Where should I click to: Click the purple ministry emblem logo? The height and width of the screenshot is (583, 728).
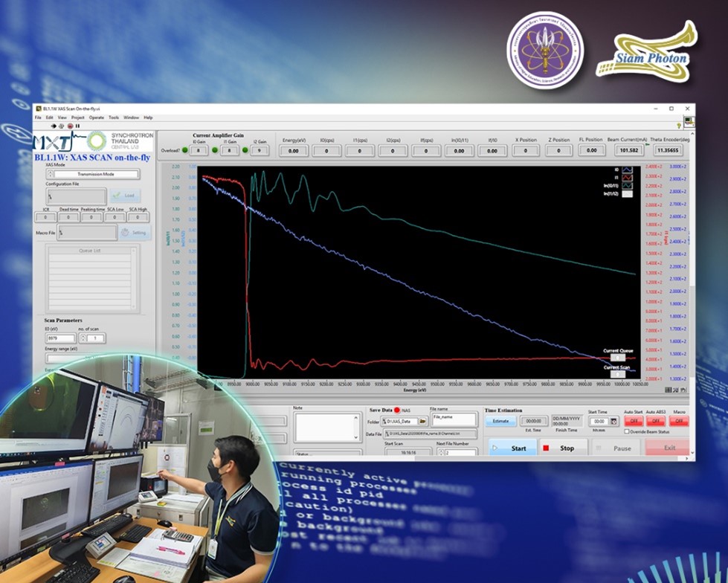[545, 50]
